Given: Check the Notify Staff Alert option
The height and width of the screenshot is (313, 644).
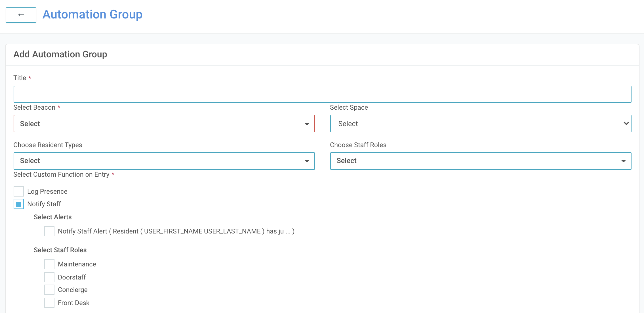Looking at the screenshot, I should [49, 231].
